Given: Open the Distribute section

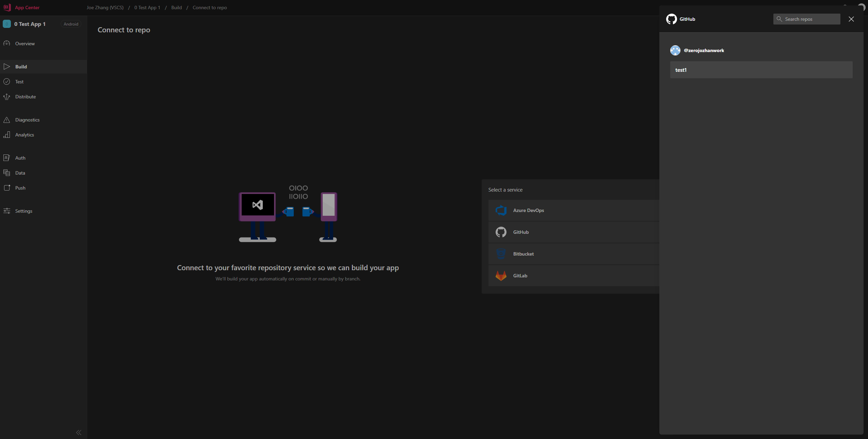Looking at the screenshot, I should 26,97.
